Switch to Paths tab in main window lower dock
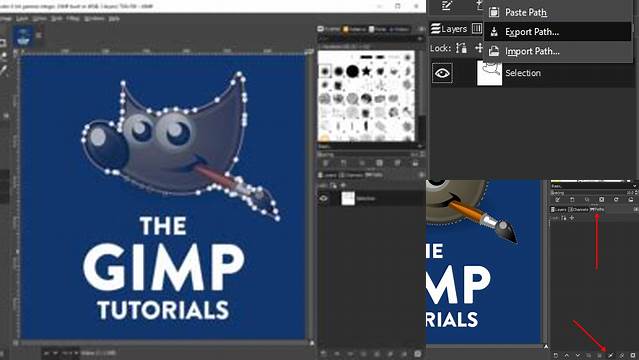Screen dimensions: 639x360 click(374, 175)
